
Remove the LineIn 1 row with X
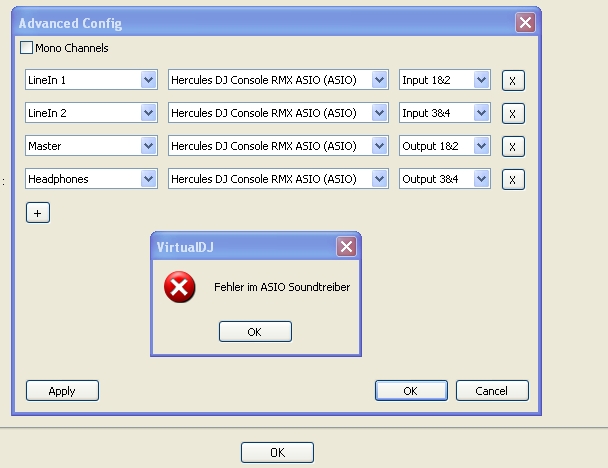click(x=513, y=81)
